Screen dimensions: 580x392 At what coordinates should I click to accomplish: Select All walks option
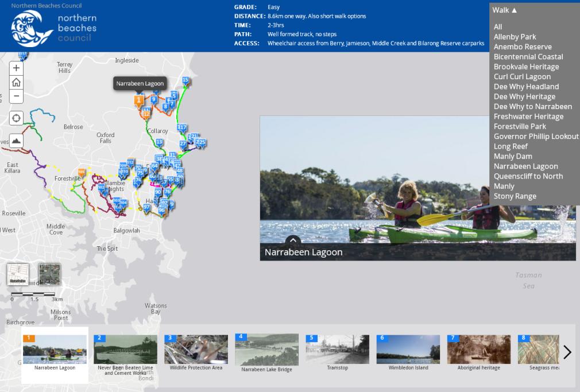[x=498, y=26]
